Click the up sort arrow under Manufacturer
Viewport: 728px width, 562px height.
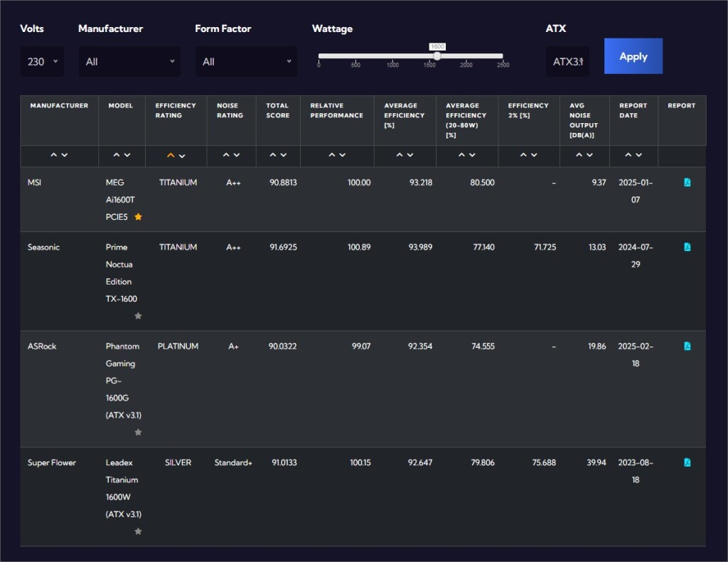[54, 155]
